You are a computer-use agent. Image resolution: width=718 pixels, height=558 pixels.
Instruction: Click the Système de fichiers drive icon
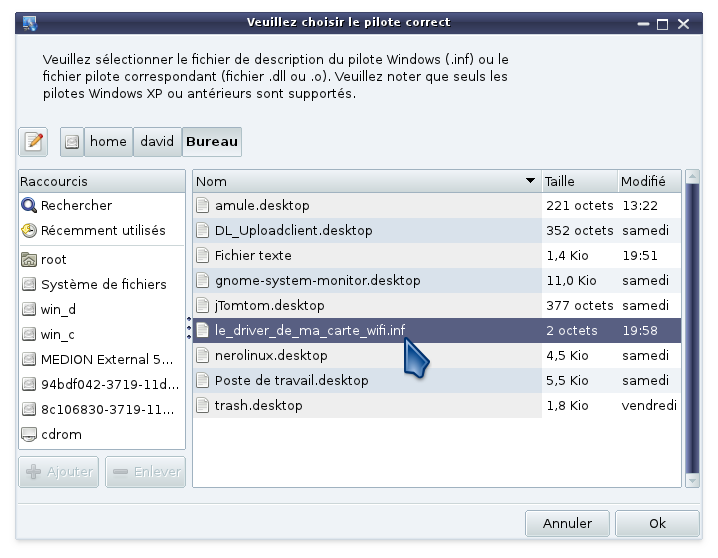(29, 284)
